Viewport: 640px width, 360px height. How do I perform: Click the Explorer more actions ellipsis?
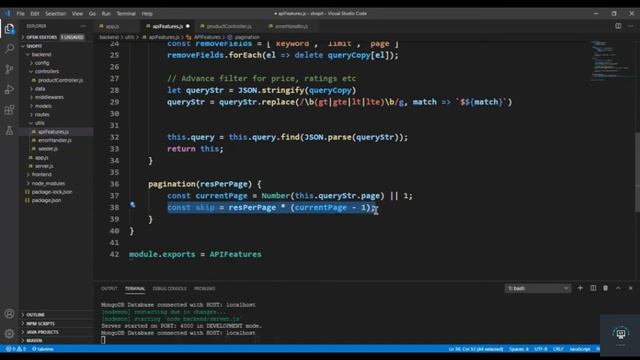click(83, 26)
